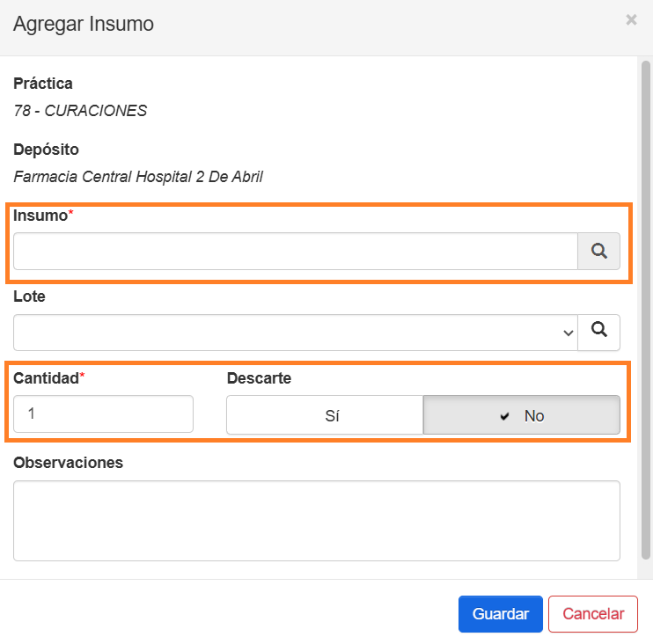
Task: Select No for Descarte
Action: coord(521,415)
